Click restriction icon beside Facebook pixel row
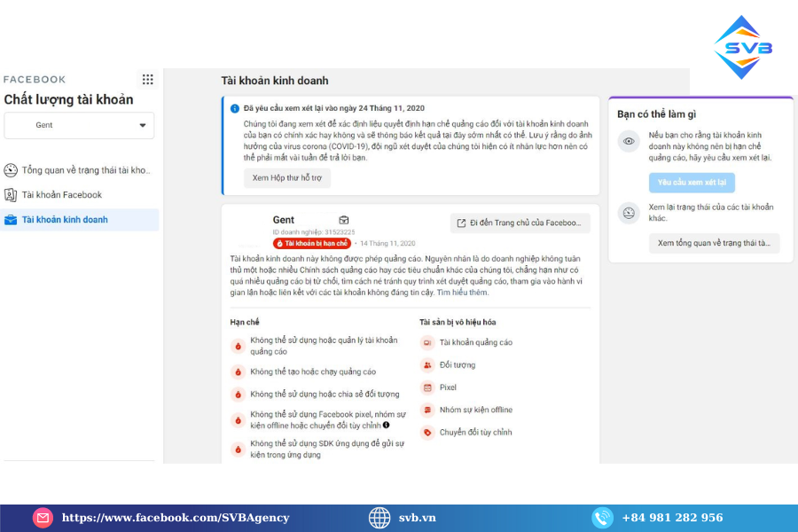 [x=239, y=420]
